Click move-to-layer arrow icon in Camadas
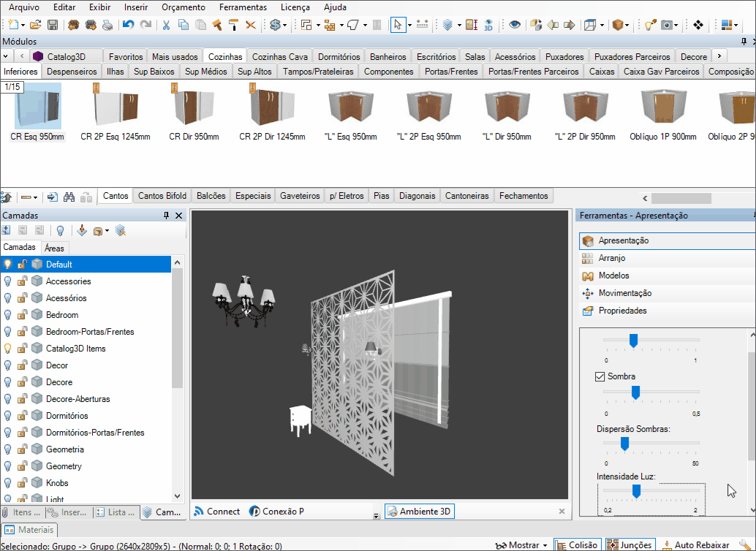The height and width of the screenshot is (551, 756). (82, 230)
